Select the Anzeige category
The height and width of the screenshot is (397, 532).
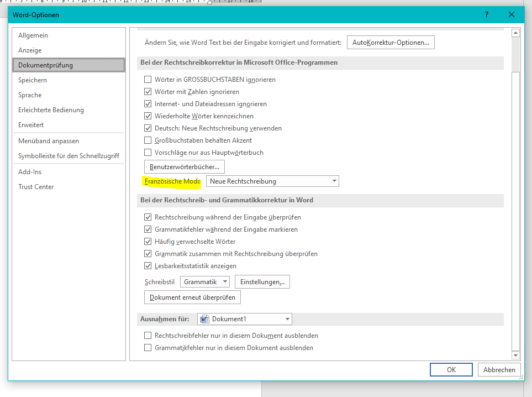coord(69,50)
